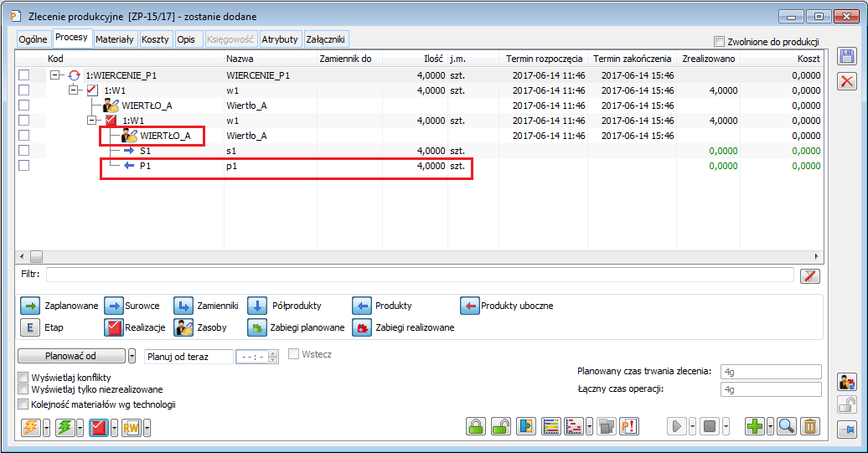Toggle the Zabiegi planowane icon

(x=257, y=327)
